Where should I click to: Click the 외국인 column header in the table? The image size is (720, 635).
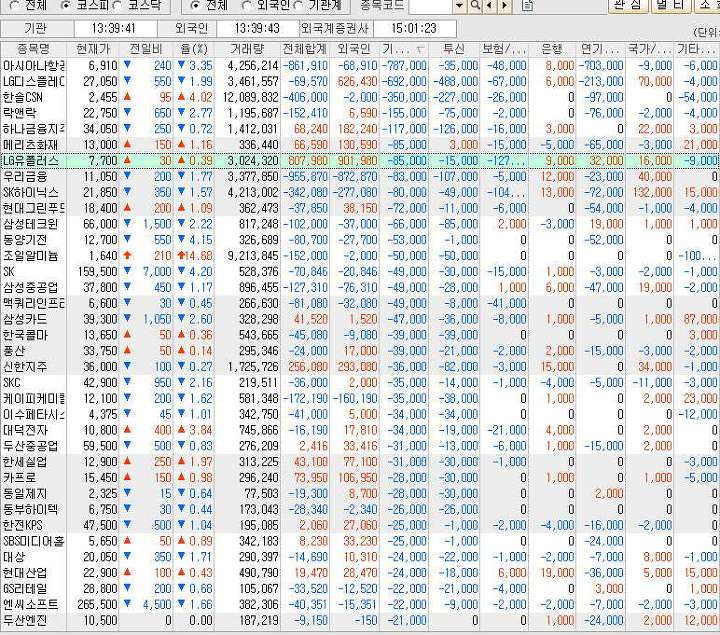354,49
